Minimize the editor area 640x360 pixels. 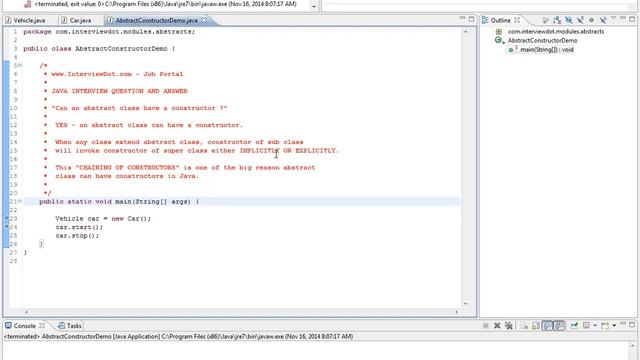[462, 18]
